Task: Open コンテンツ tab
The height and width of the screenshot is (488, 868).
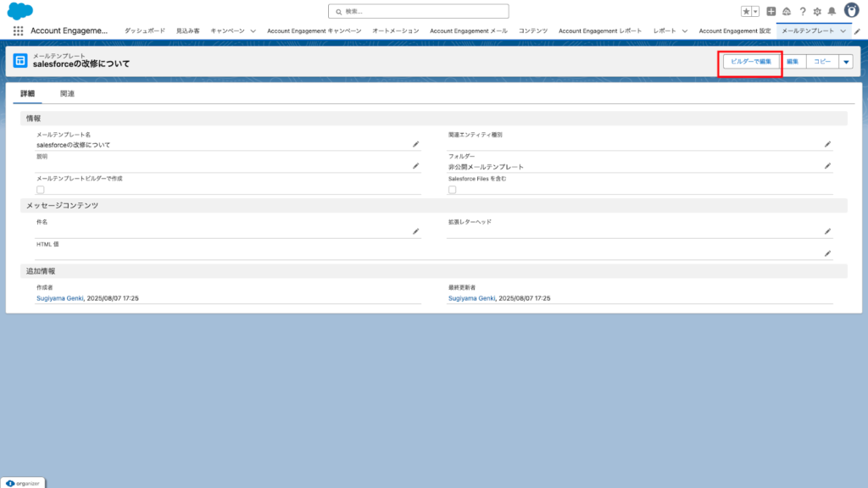Action: (532, 31)
